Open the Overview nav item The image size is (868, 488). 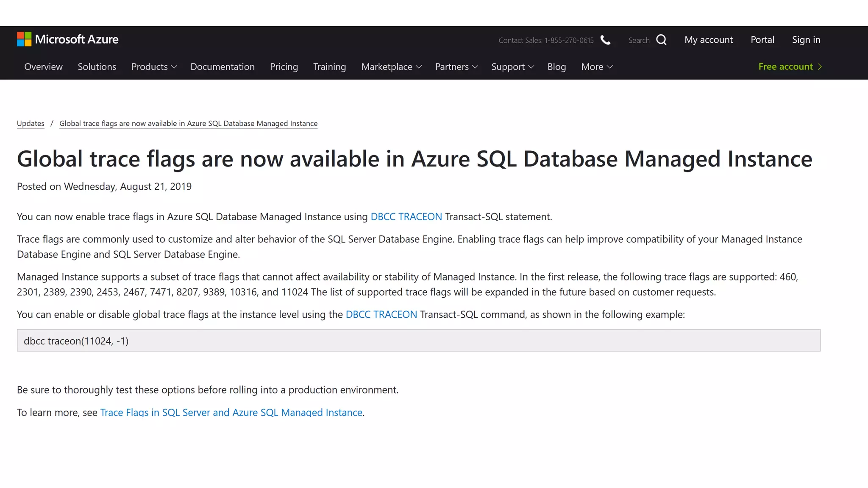43,67
